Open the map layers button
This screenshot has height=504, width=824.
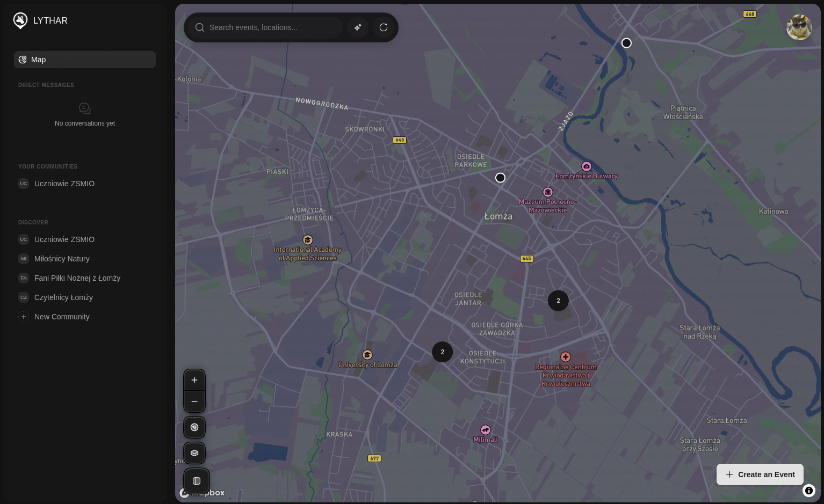(194, 453)
